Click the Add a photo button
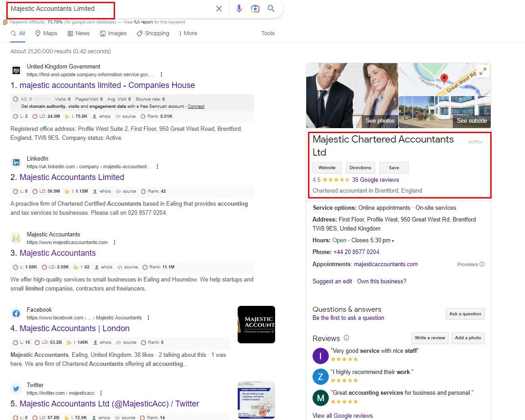The image size is (525, 420). (x=468, y=338)
